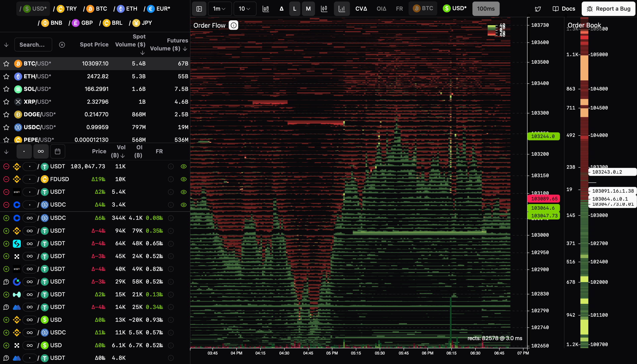Select the BRL quote currency tab
Screen dimensions: 637x364
(111, 23)
